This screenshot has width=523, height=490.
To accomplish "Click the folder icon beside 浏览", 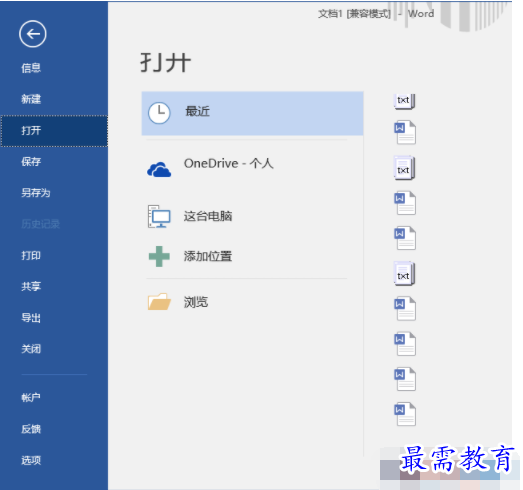I will [159, 302].
